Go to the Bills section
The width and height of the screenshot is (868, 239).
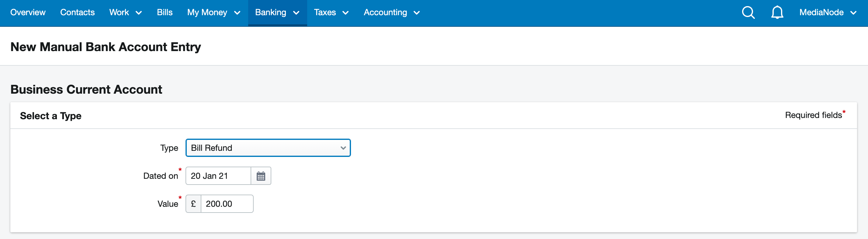pos(165,13)
